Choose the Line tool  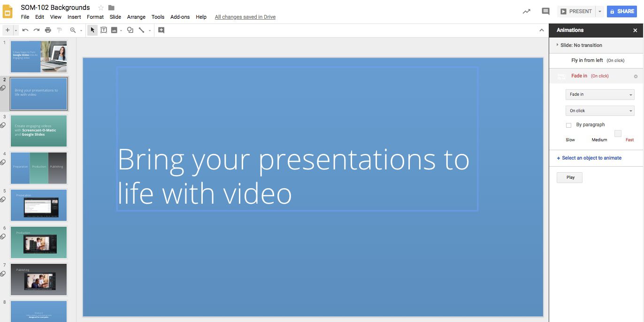click(x=142, y=30)
